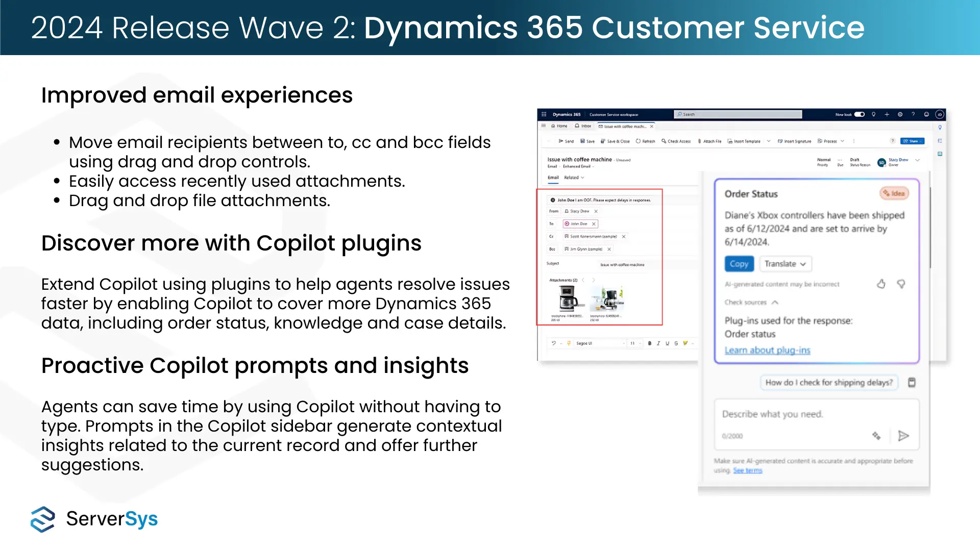This screenshot has width=980, height=551.
Task: Open the Translate dropdown
Action: [x=785, y=264]
